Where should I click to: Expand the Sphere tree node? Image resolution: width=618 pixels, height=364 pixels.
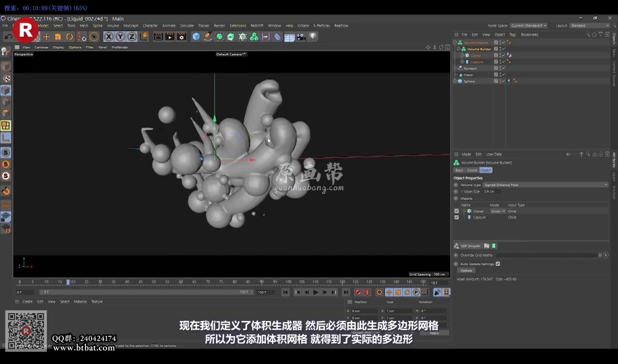coord(455,81)
